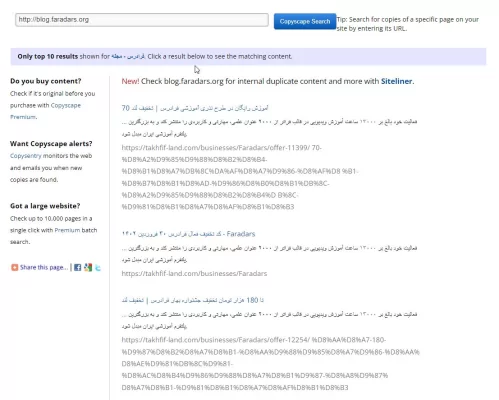Share the page on Facebook
This screenshot has width=499, height=400.
(77, 267)
